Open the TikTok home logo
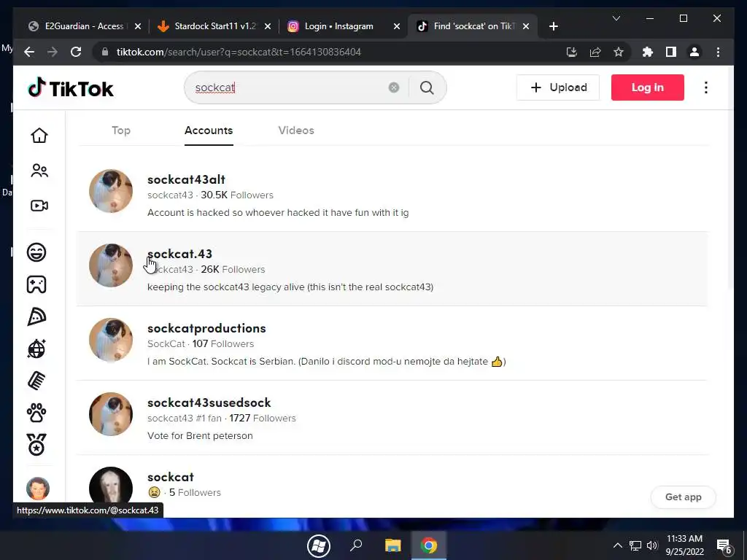Image resolution: width=747 pixels, height=560 pixels. tap(71, 88)
